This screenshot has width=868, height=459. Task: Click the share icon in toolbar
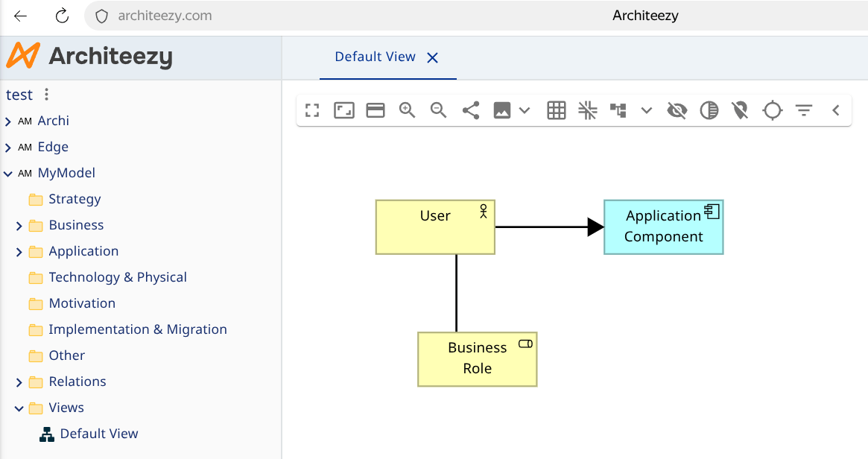pyautogui.click(x=471, y=110)
